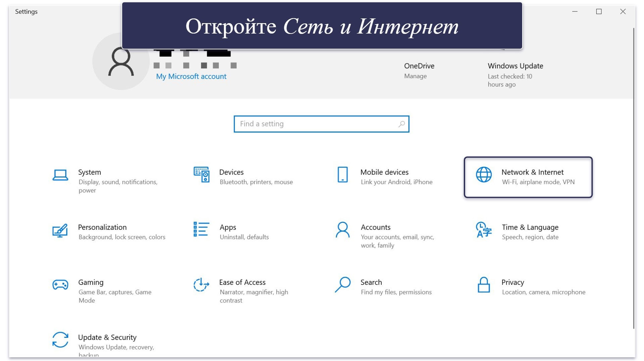Select the Gaming label

91,282
